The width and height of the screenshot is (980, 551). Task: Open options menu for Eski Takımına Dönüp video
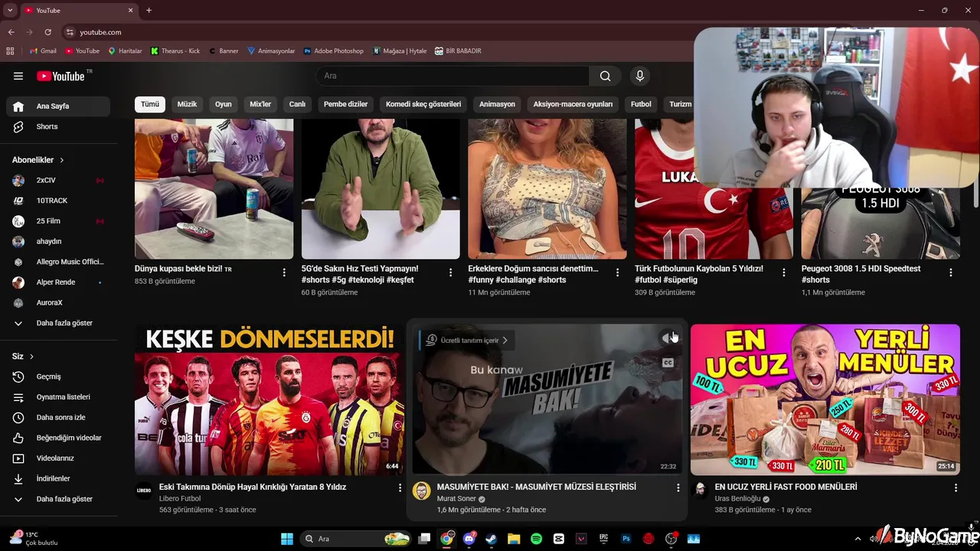(x=400, y=487)
